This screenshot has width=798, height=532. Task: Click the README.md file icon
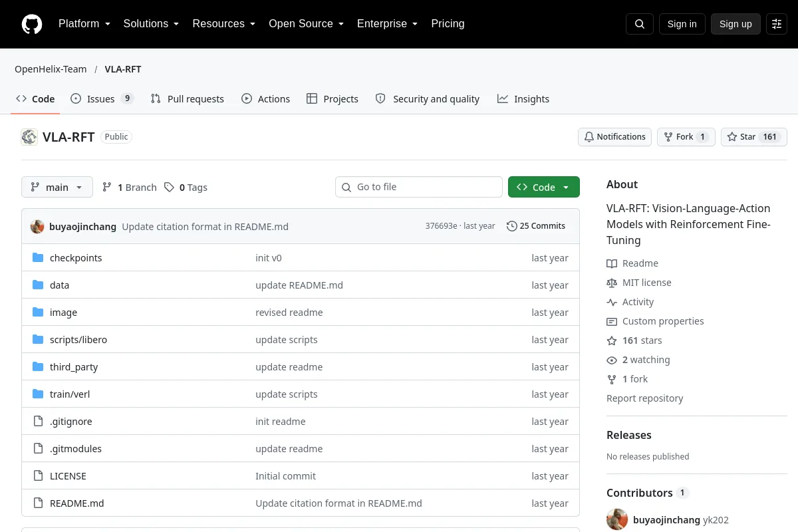pyautogui.click(x=38, y=503)
